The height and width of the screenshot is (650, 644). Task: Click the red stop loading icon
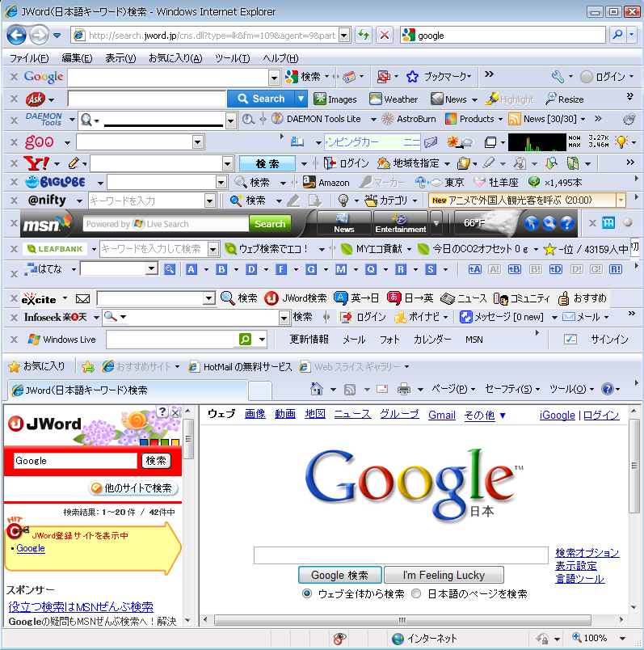[385, 36]
